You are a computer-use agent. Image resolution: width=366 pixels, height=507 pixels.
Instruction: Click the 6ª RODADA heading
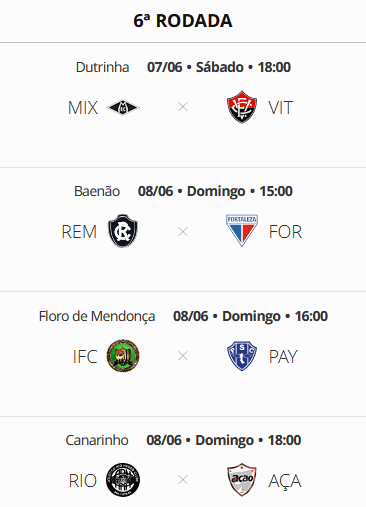click(183, 21)
